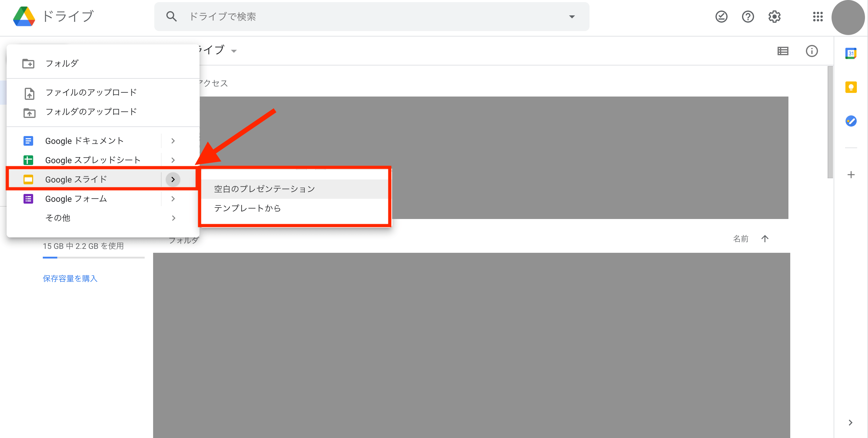The width and height of the screenshot is (868, 438).
Task: Collapse the side panel chevron
Action: [851, 423]
